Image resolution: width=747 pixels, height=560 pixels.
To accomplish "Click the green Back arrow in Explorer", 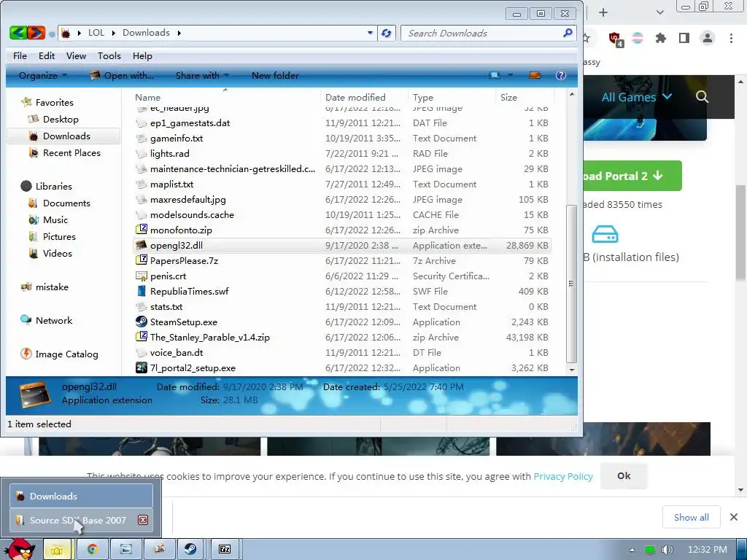I will pos(18,33).
